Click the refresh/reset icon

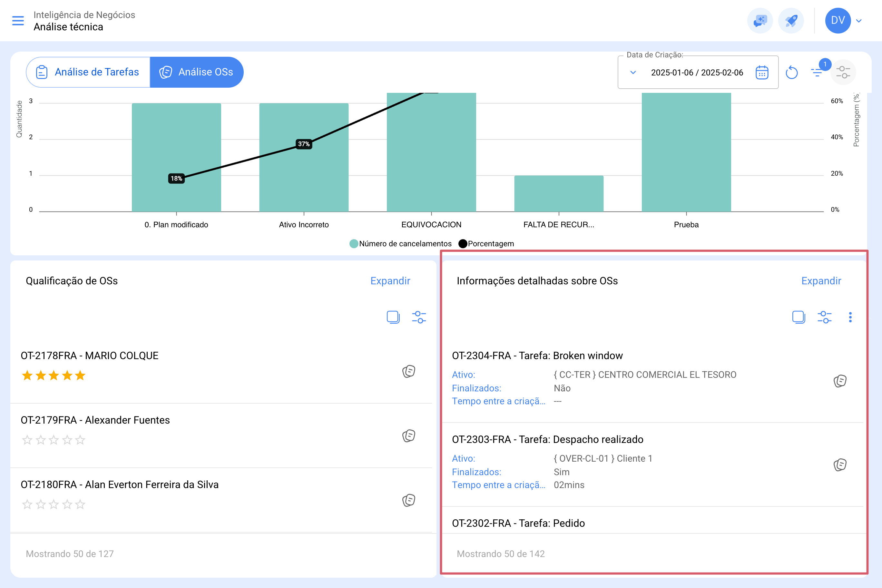[x=791, y=73]
